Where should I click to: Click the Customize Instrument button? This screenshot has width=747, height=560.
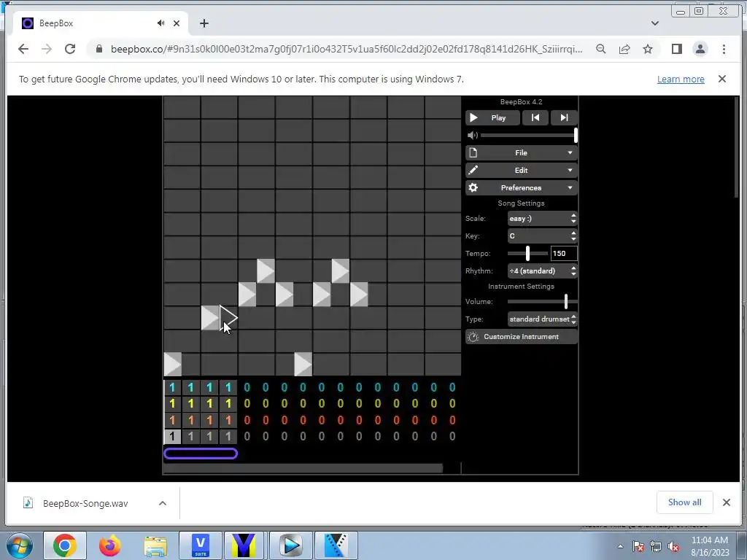pyautogui.click(x=521, y=337)
